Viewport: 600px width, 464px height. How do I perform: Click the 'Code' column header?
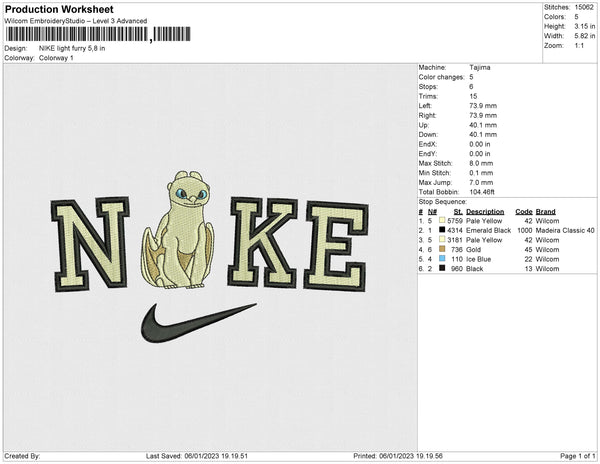coord(524,212)
